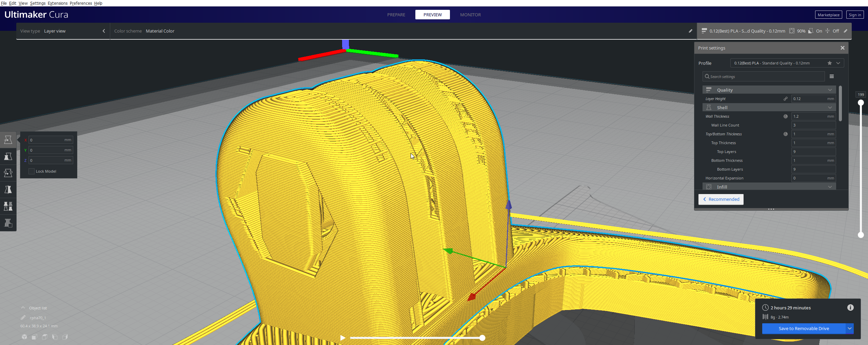Select the Scale tool
The image size is (868, 345).
pyautogui.click(x=8, y=156)
